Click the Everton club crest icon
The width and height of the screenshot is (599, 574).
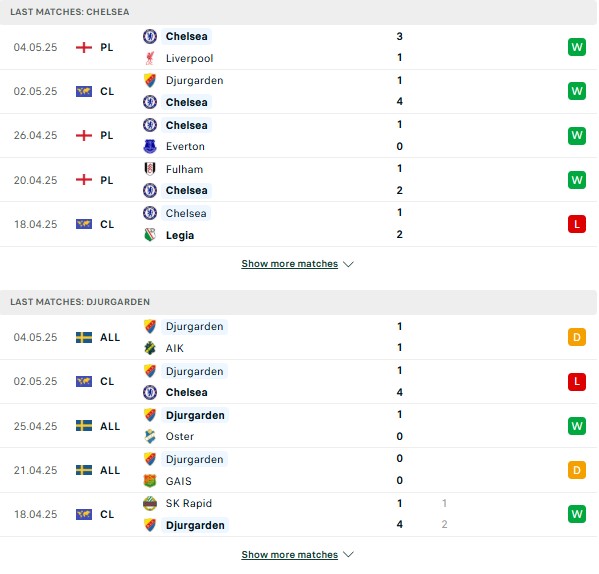coord(150,146)
